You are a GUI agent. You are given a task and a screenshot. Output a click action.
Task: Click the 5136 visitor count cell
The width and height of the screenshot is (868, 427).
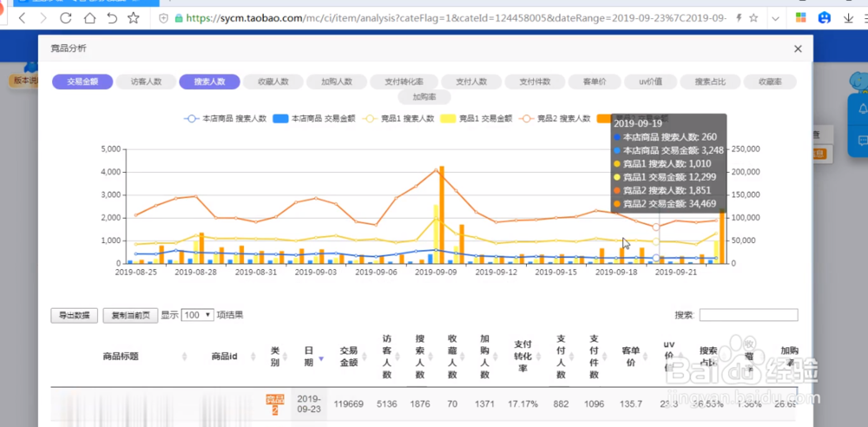coord(387,404)
